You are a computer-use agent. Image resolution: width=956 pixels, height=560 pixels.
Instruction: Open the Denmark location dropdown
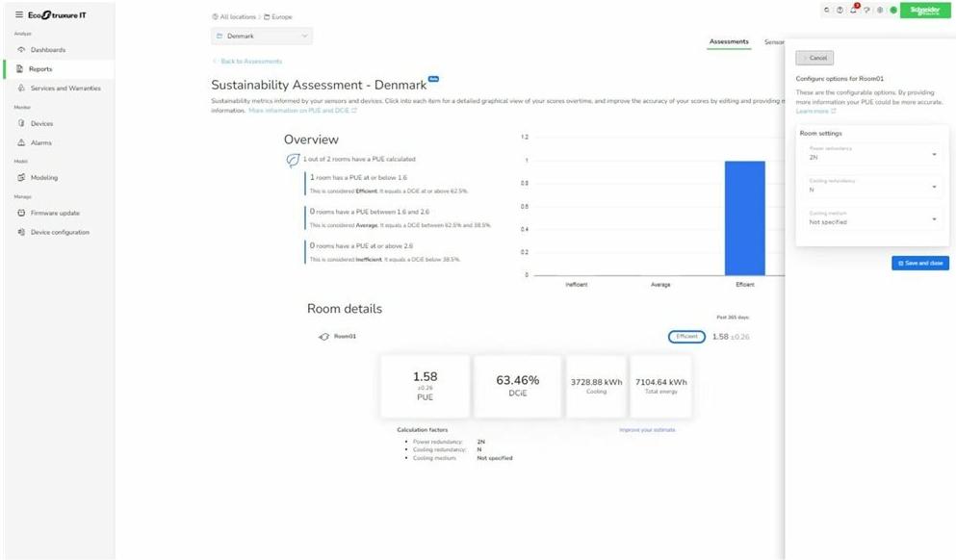coord(262,36)
